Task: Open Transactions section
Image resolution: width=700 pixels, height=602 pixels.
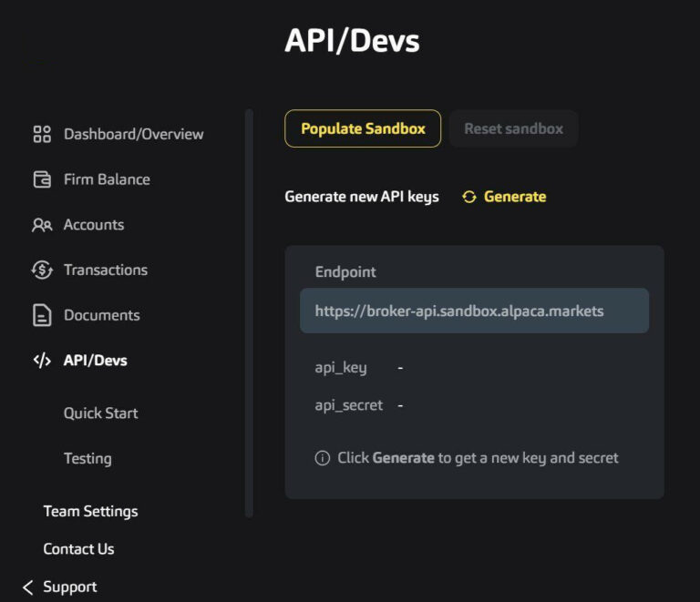Action: pos(106,270)
